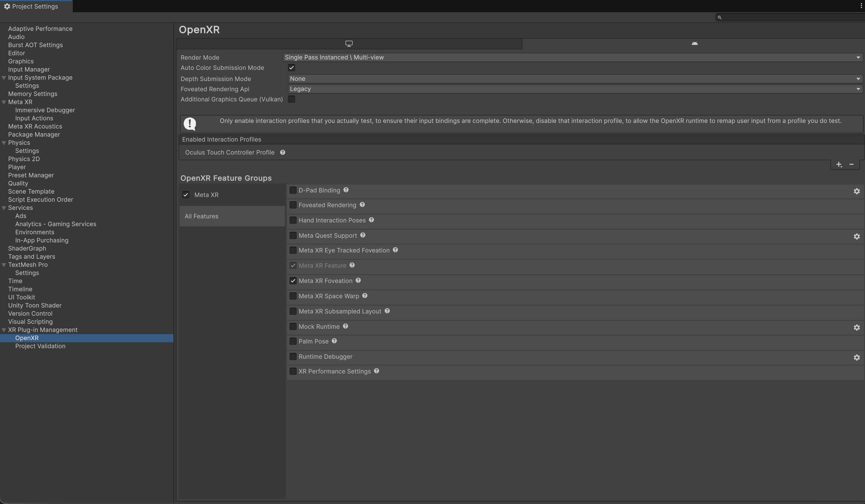Switch to the Android platform tab
Screen dimensions: 865x504
tap(694, 43)
